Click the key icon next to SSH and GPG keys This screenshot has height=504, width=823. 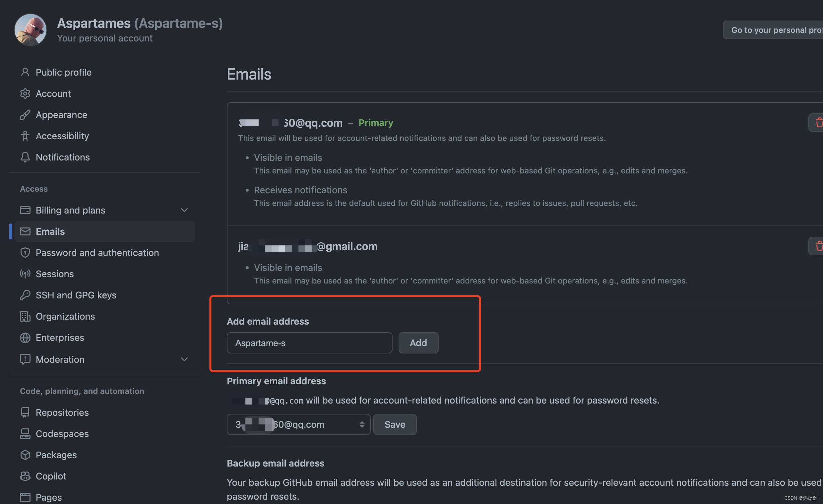tap(25, 295)
